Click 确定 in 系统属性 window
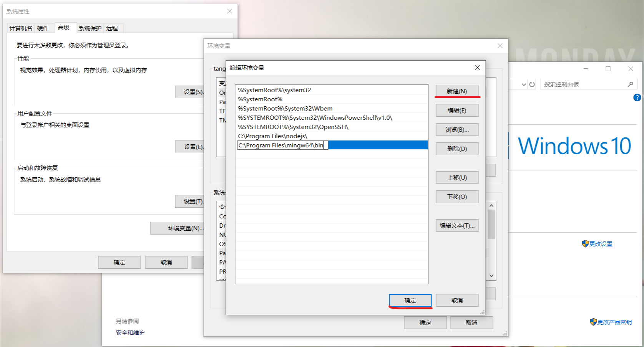The height and width of the screenshot is (347, 644). coord(119,262)
